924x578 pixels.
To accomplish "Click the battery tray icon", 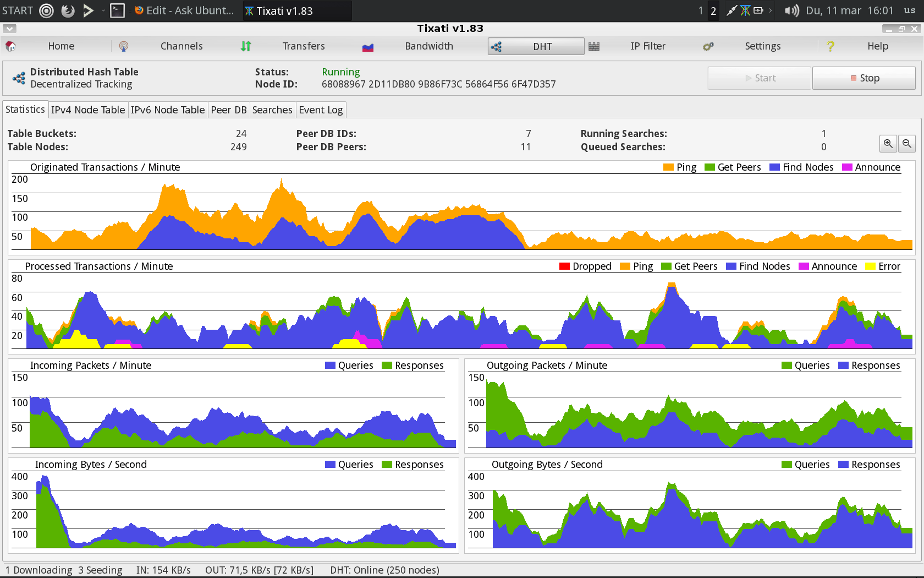I will coord(758,10).
